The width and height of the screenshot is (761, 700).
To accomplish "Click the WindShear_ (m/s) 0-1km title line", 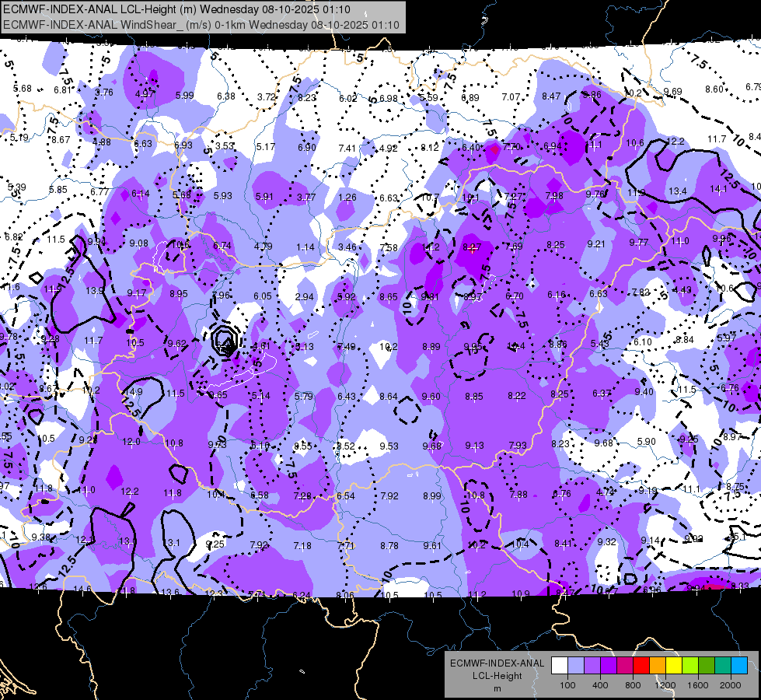I will coord(201,25).
